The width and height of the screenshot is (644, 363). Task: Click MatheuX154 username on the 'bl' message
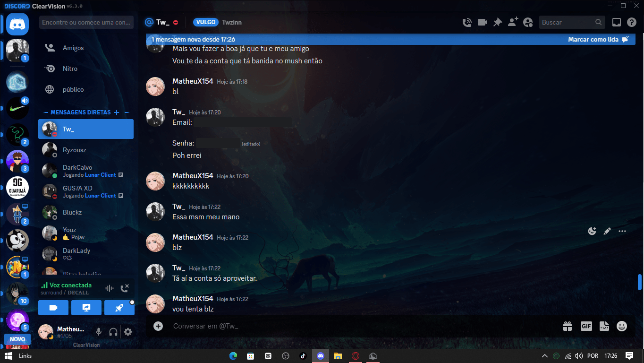(x=193, y=81)
